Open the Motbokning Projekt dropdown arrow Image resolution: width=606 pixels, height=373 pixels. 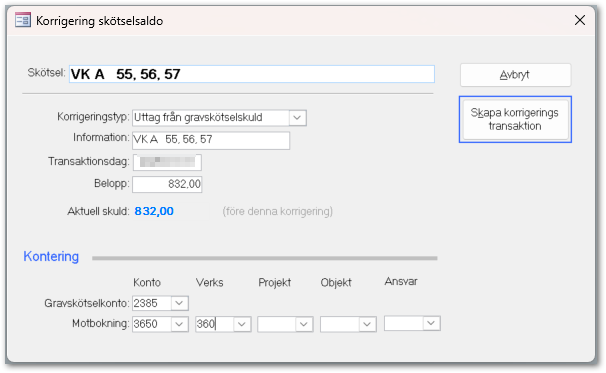coord(304,324)
